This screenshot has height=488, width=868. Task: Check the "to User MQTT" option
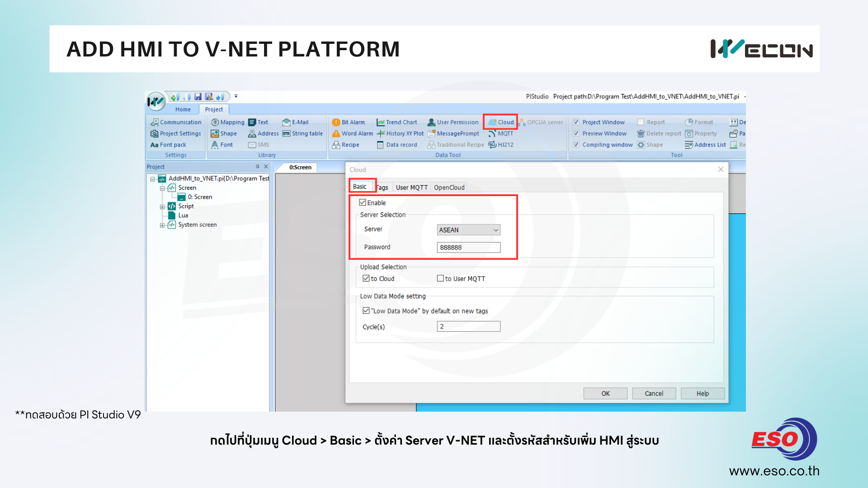(x=440, y=278)
